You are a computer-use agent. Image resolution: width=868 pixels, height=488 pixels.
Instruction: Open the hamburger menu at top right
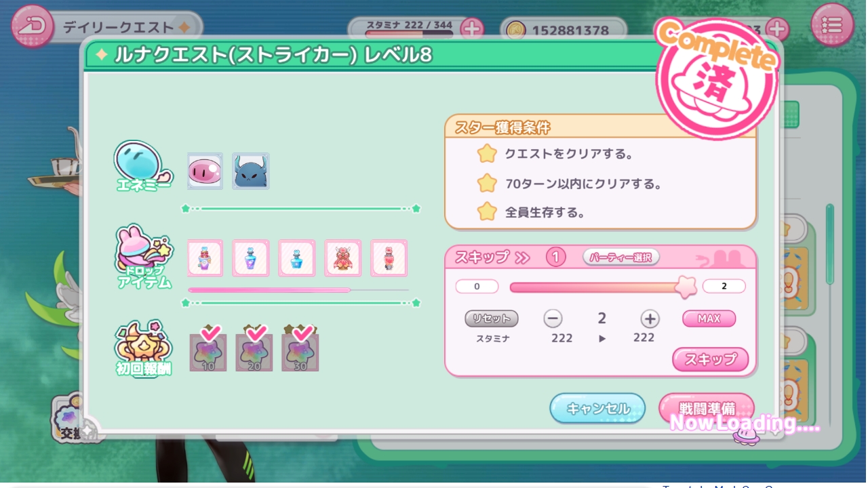(x=832, y=25)
